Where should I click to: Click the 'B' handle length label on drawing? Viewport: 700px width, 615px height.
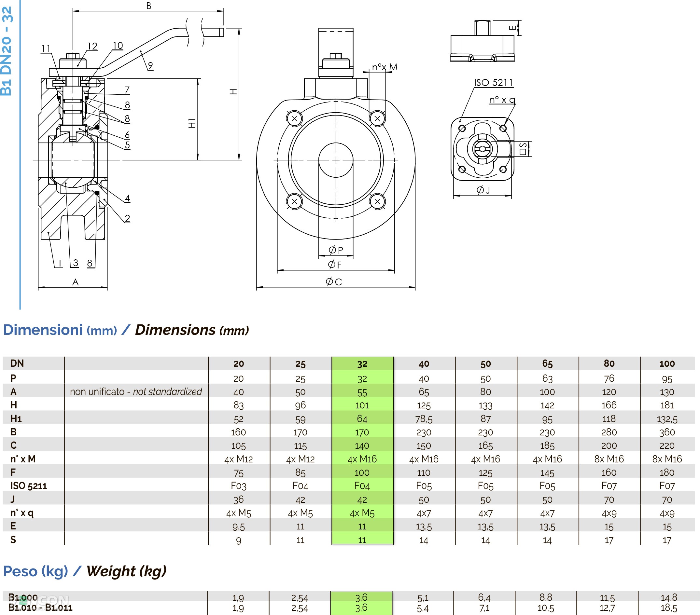click(149, 6)
